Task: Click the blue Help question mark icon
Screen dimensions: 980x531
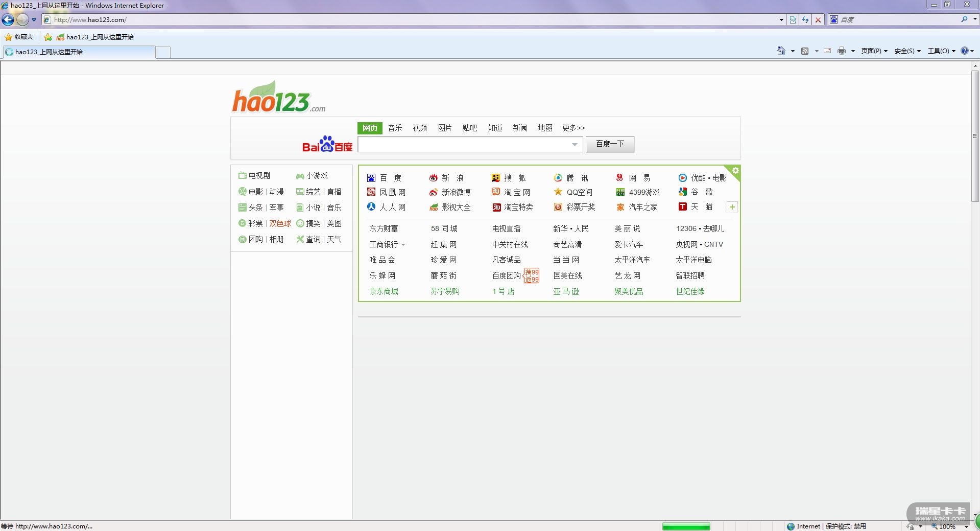Action: (x=965, y=51)
